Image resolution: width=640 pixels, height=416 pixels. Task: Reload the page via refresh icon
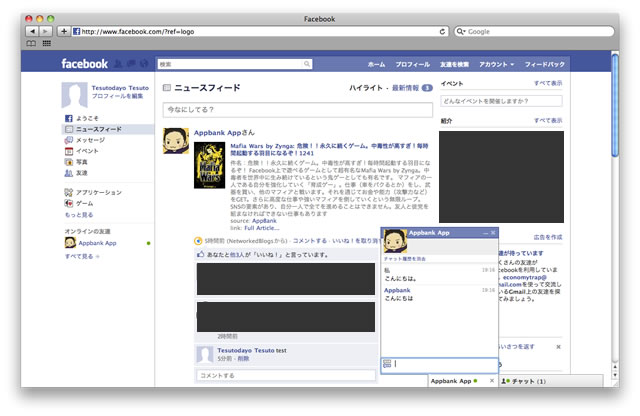[442, 31]
